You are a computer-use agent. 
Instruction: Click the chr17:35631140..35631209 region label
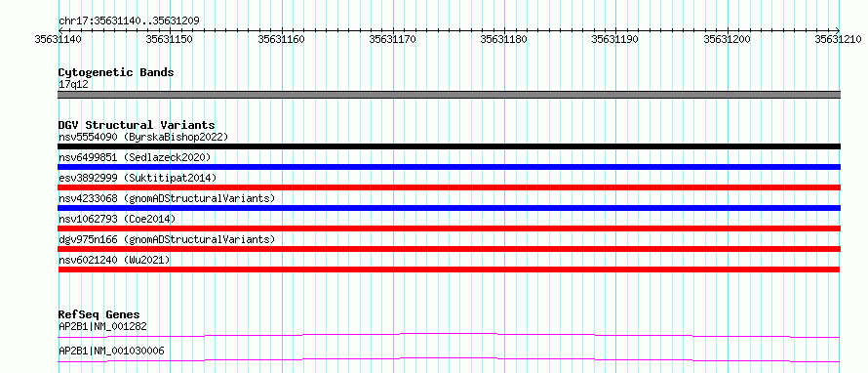pos(129,21)
